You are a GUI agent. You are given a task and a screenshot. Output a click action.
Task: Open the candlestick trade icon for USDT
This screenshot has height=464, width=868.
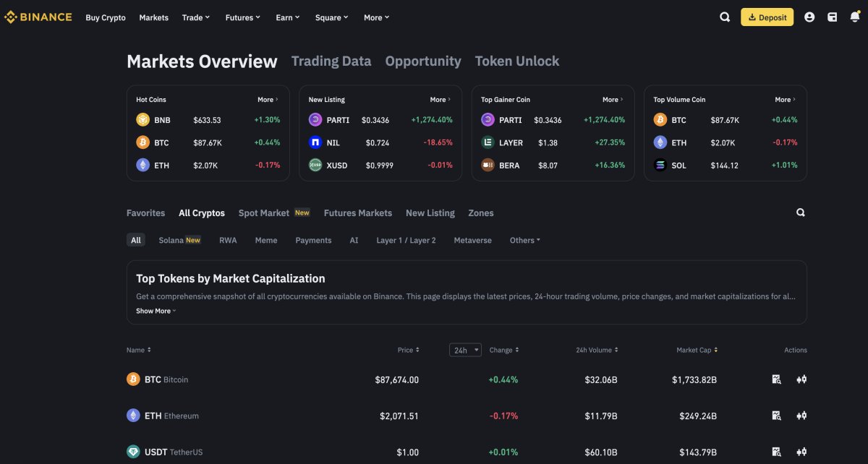801,452
